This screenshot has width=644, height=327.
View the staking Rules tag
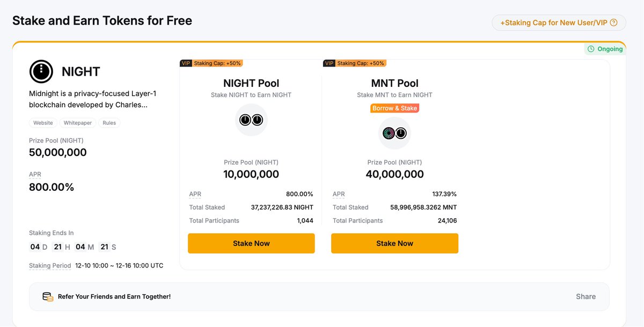point(109,123)
